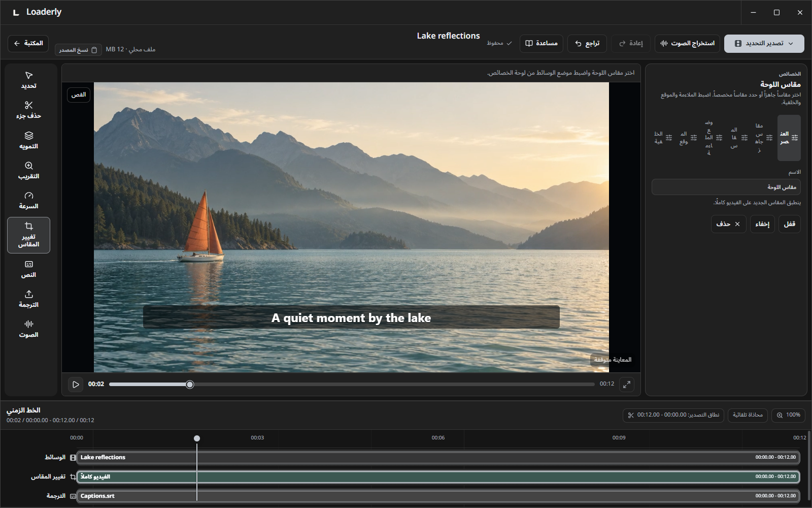Select the Lake reflections media clip

coord(438,457)
